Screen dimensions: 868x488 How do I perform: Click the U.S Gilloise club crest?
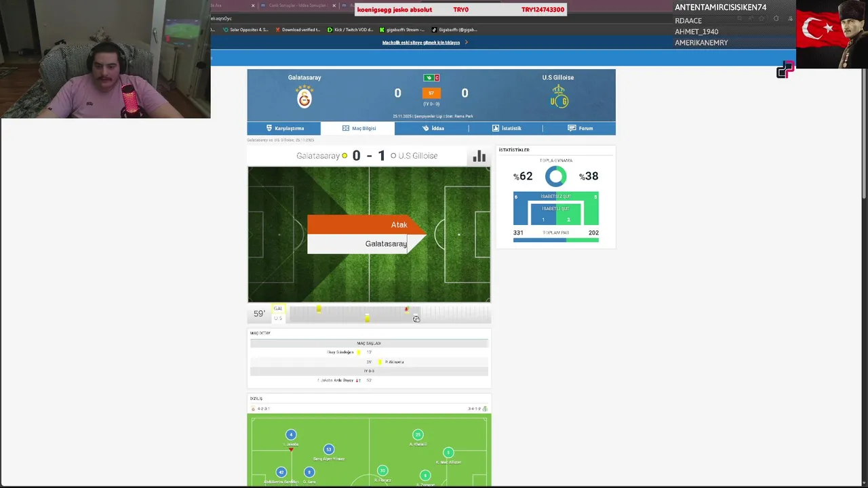click(x=559, y=97)
